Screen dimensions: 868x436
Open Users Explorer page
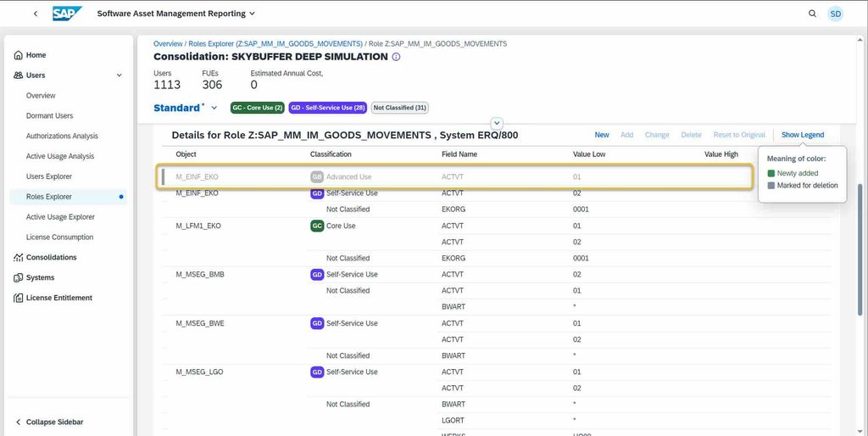48,176
